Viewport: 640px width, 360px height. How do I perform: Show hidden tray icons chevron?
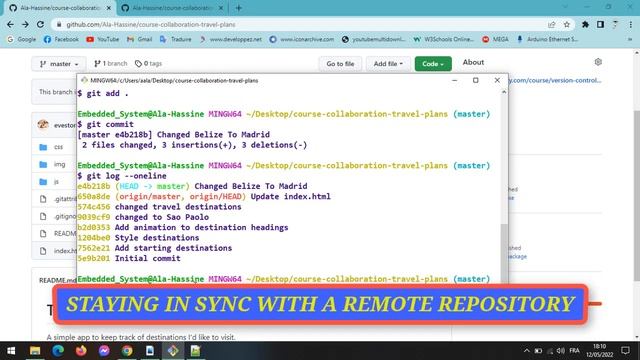pos(527,351)
